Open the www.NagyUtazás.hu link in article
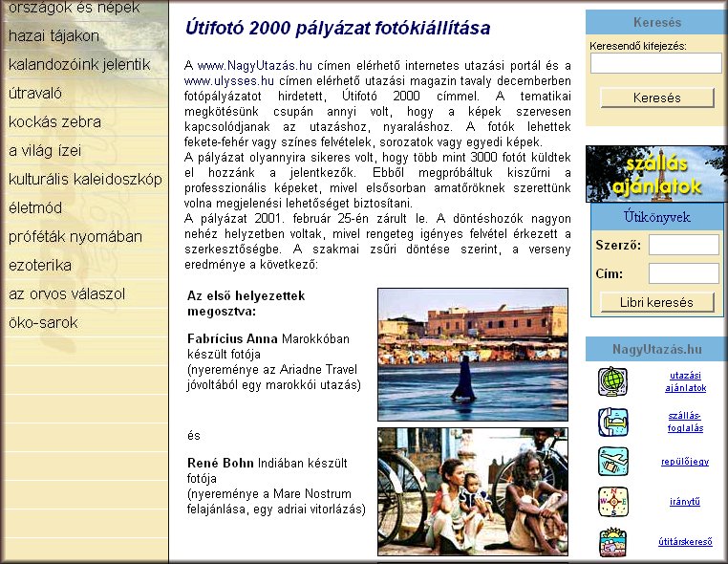 pyautogui.click(x=255, y=66)
